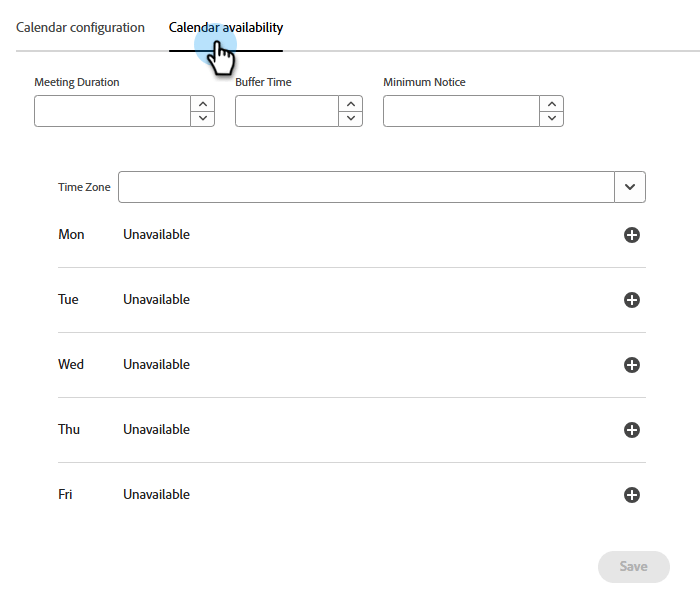Screen dimensions: 700x600
Task: Decrease Meeting Duration with down arrow
Action: point(202,118)
